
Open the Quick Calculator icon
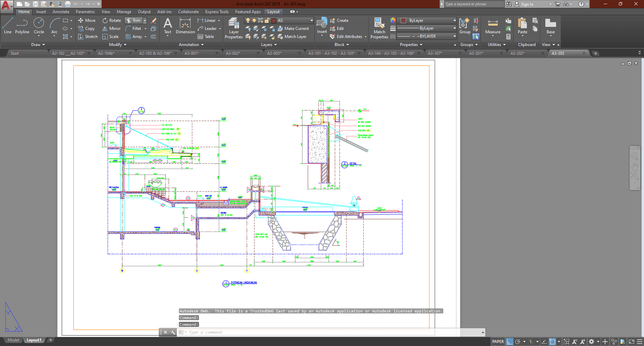508,37
